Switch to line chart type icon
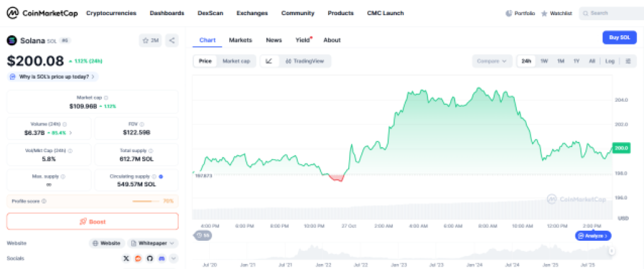This screenshot has height=269, width=644. pos(269,61)
